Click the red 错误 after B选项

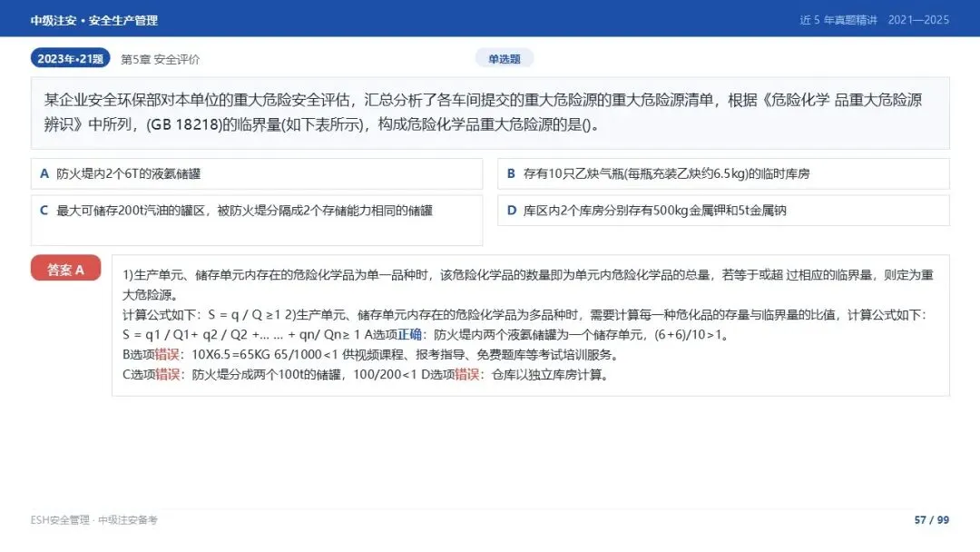point(167,354)
